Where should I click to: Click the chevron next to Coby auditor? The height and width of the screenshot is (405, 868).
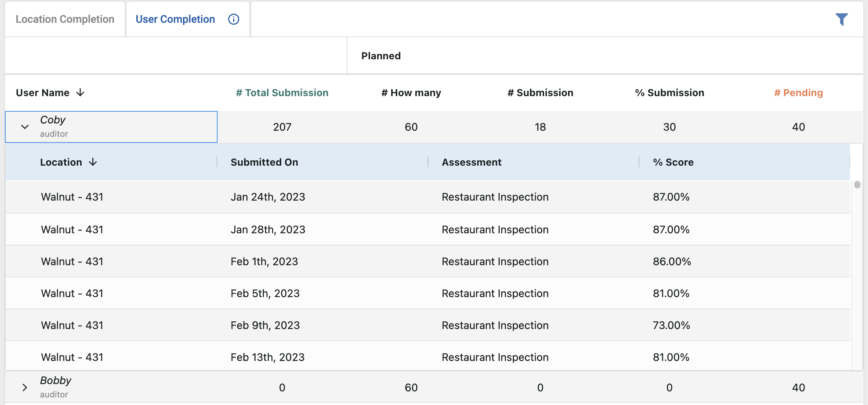pyautogui.click(x=25, y=127)
